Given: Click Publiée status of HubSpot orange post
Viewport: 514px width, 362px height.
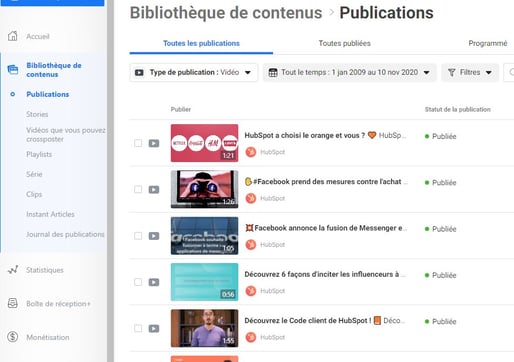Looking at the screenshot, I should [x=440, y=136].
